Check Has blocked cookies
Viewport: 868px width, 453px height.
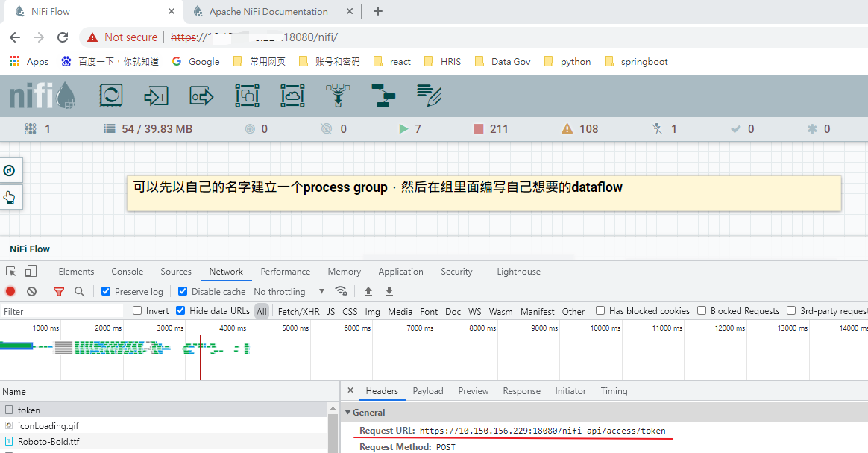pos(600,310)
